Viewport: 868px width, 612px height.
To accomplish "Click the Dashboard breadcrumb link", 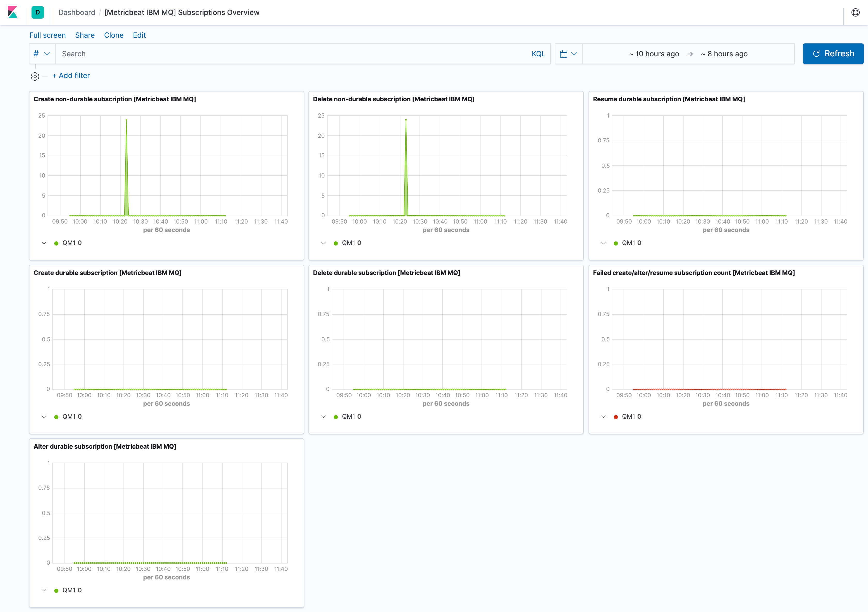I will (x=77, y=12).
